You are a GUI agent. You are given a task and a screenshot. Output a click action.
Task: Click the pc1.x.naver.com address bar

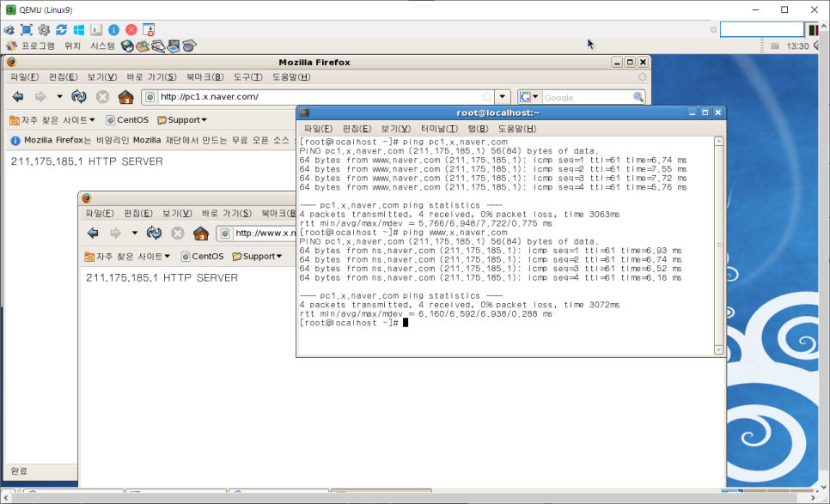(318, 97)
